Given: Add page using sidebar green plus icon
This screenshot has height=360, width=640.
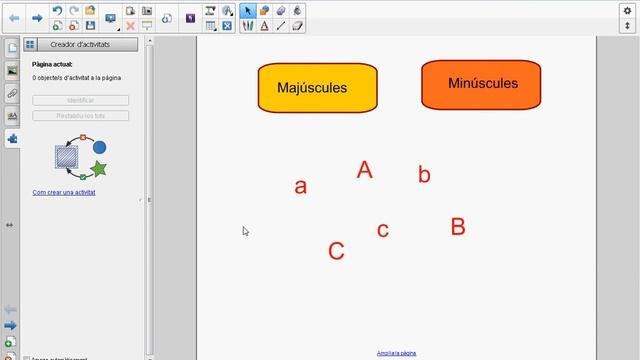Looking at the screenshot, I should click(x=10, y=342).
